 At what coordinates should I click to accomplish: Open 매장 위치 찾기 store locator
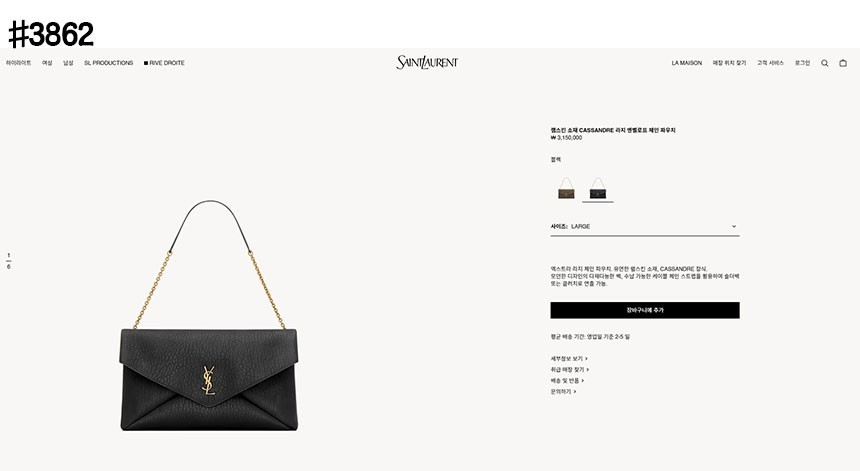click(729, 63)
